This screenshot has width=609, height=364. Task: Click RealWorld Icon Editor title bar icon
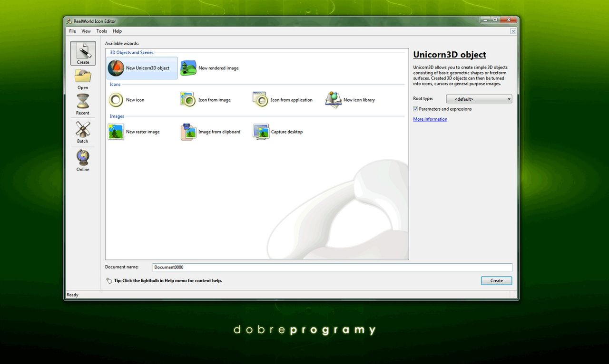pos(69,21)
